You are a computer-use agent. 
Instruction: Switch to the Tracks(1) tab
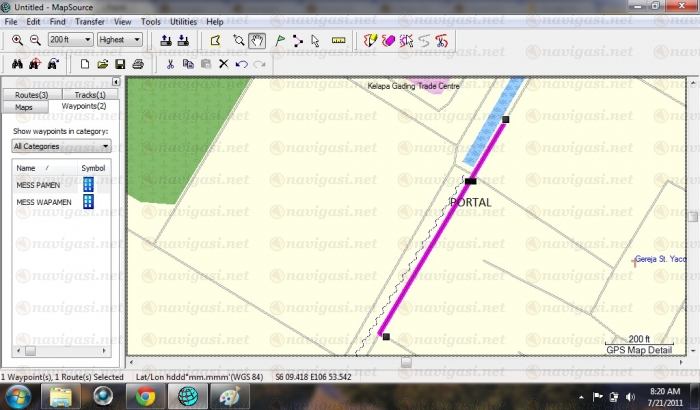coord(89,94)
